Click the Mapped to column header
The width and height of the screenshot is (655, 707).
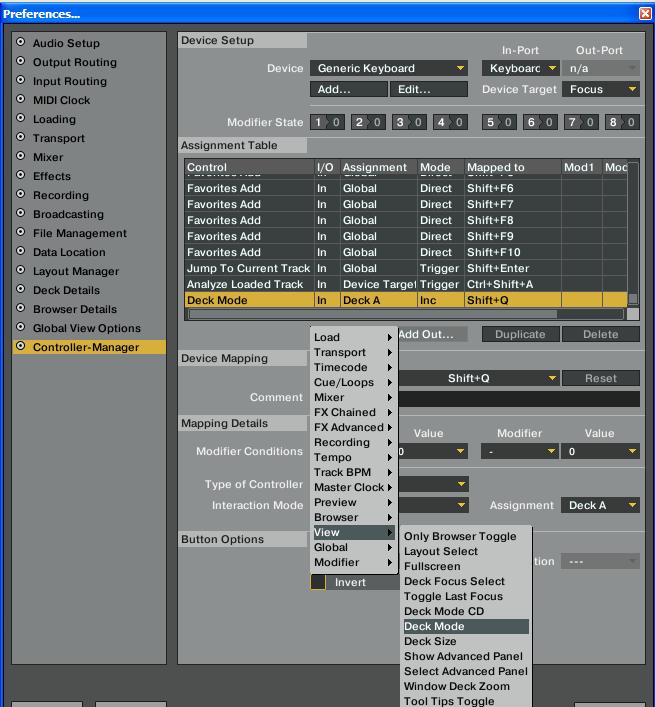[x=513, y=167]
